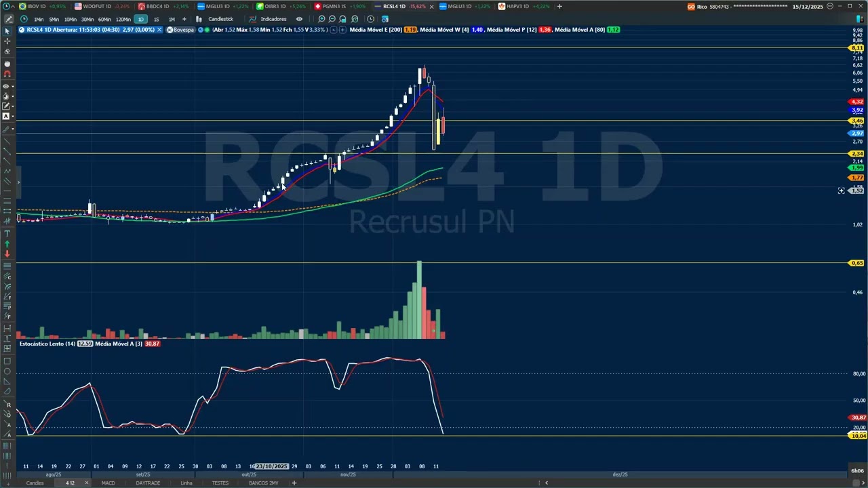868x488 pixels.
Task: Click the 2,34 yellow price level label
Action: 857,154
